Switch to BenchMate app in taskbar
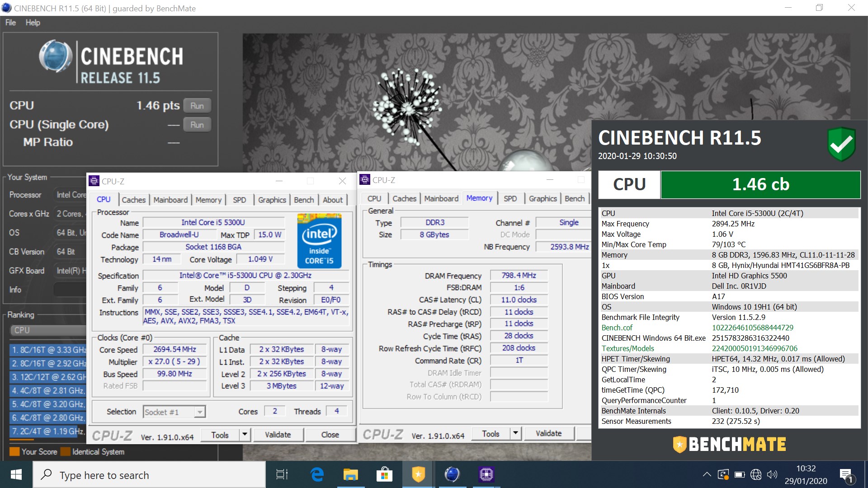This screenshot has width=868, height=488. [418, 474]
